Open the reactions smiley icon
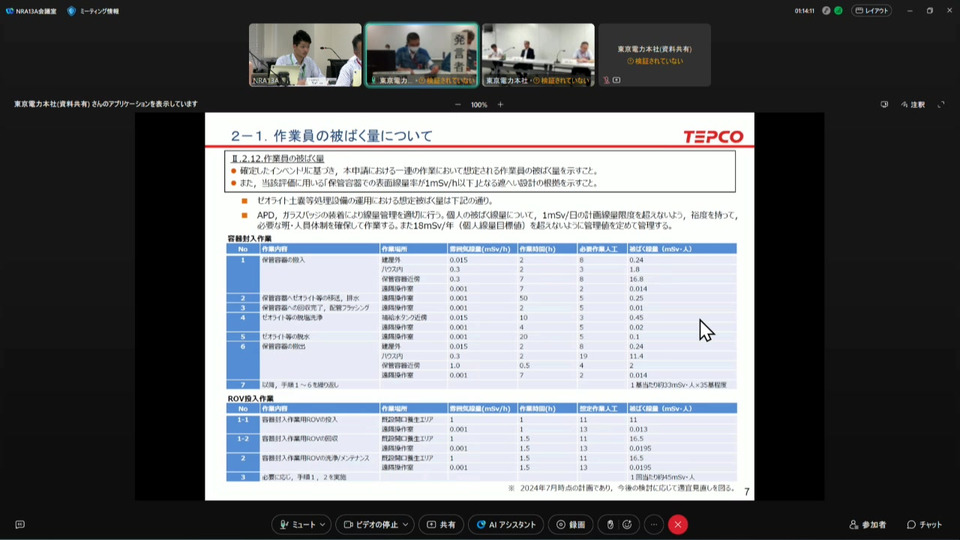 pos(627,525)
